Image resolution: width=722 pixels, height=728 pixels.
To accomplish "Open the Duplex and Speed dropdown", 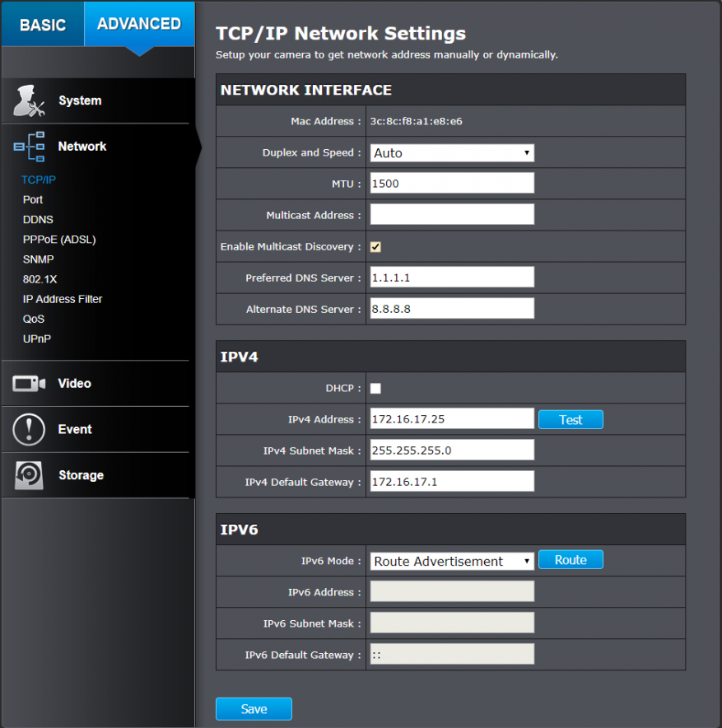I will click(x=452, y=153).
